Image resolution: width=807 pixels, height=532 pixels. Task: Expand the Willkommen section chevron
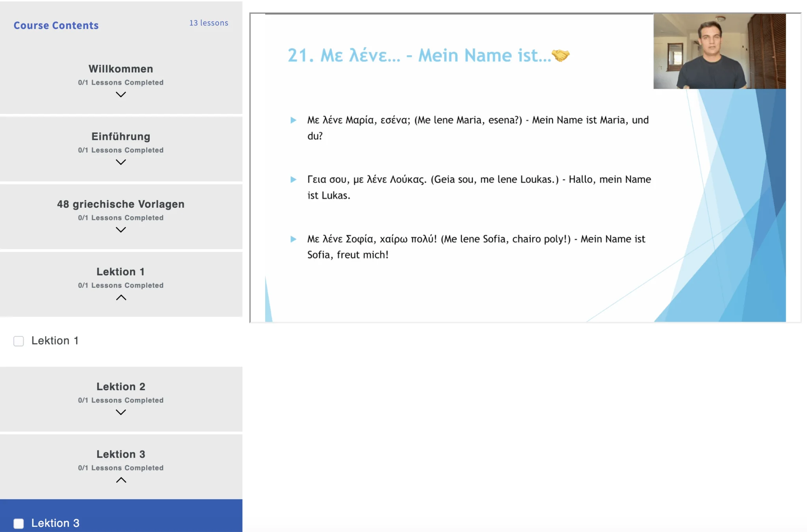coord(121,95)
